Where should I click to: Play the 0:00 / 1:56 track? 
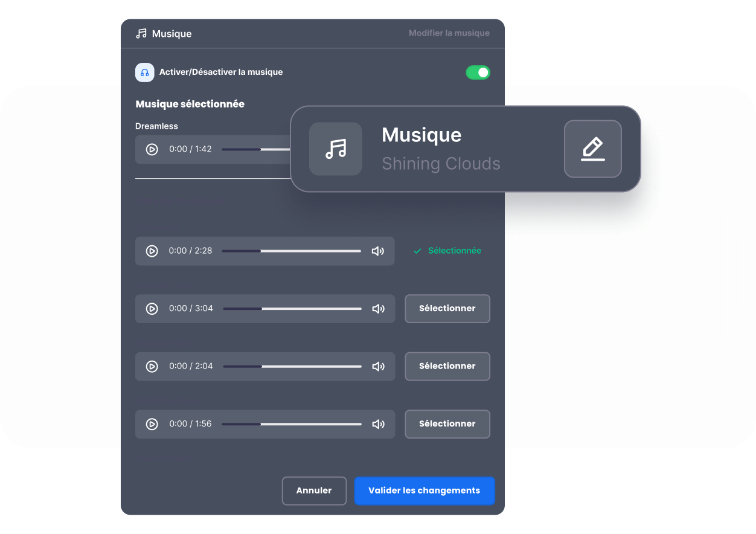(x=152, y=424)
